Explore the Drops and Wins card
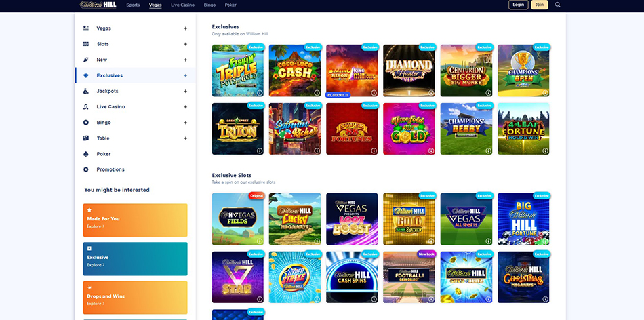This screenshot has width=644, height=320. click(x=135, y=298)
